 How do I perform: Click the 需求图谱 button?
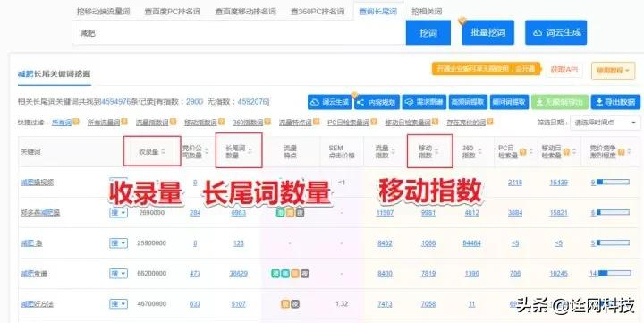click(x=424, y=102)
